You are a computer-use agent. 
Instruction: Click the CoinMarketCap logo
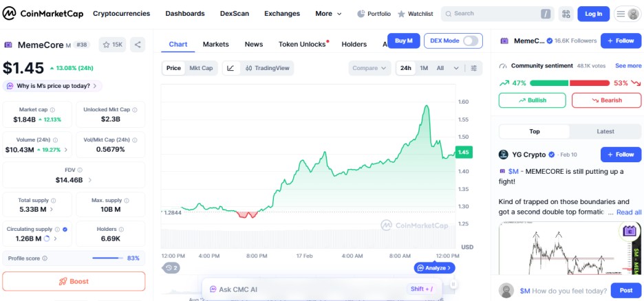tap(43, 14)
